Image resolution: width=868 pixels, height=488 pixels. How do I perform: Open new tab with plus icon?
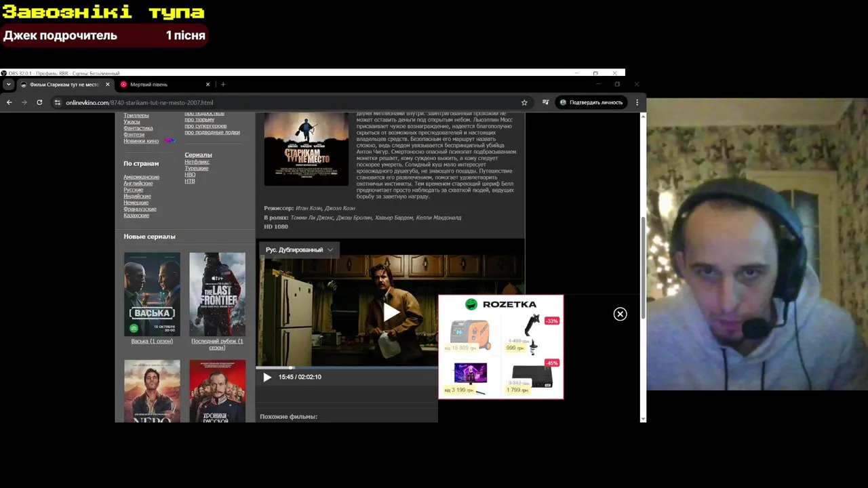[x=223, y=84]
